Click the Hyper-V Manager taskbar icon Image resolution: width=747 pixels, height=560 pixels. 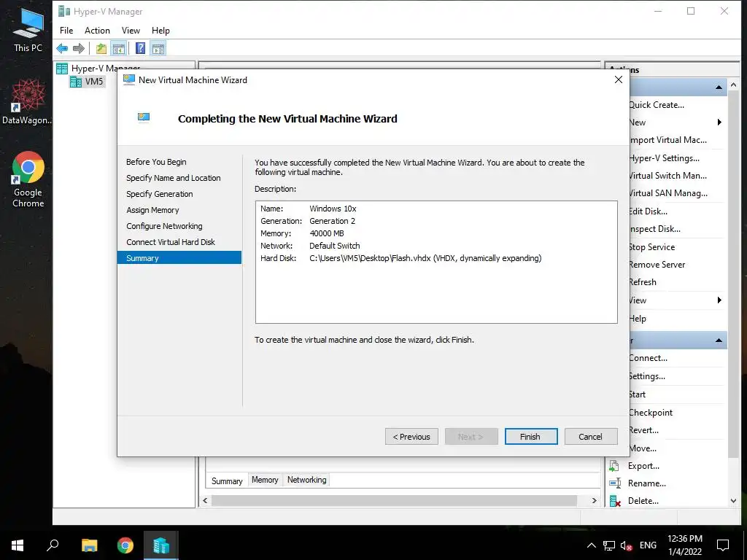click(161, 545)
